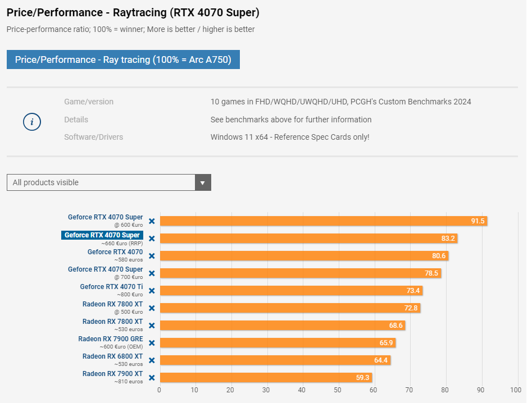Hide the RTX 4070 Super @ 700 Euro entry
The image size is (532, 403).
point(152,273)
